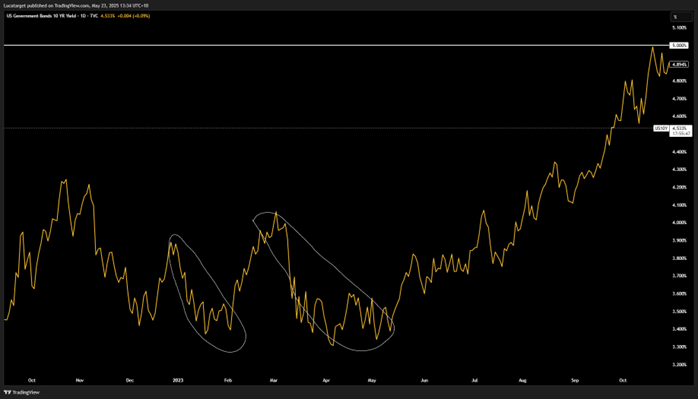This screenshot has width=698, height=399.
Task: Select the white horizontal line at 5.000%
Action: [x=336, y=45]
